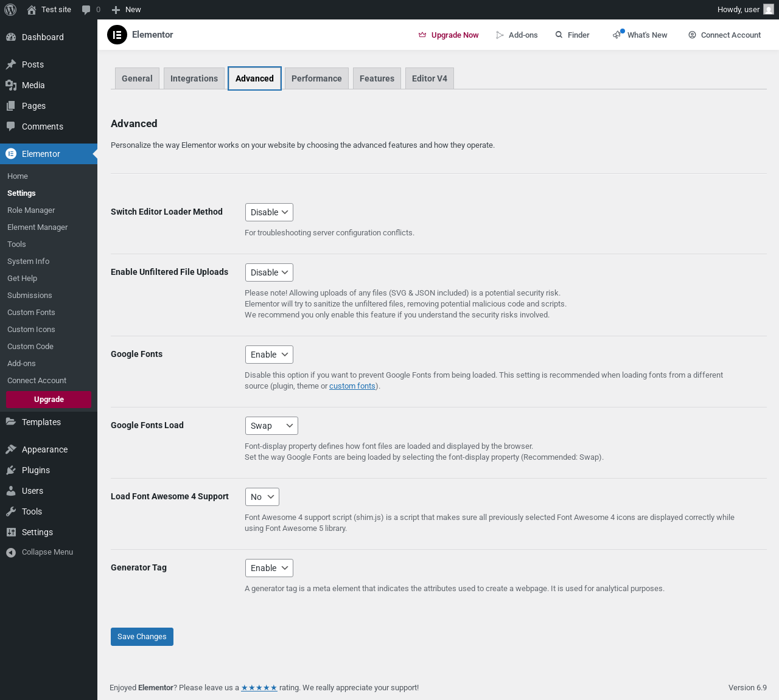Open Tools under the Elementor submenu
The width and height of the screenshot is (779, 700).
tap(16, 244)
